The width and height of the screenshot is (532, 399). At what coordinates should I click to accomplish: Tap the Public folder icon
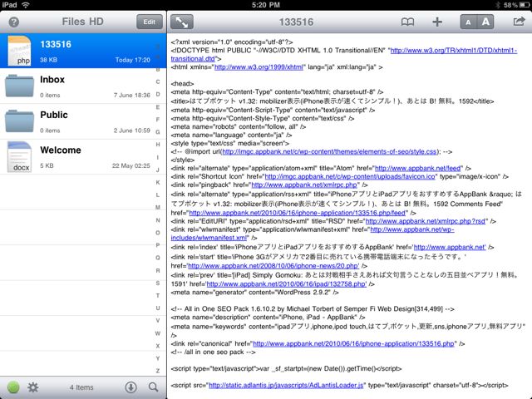click(x=19, y=121)
